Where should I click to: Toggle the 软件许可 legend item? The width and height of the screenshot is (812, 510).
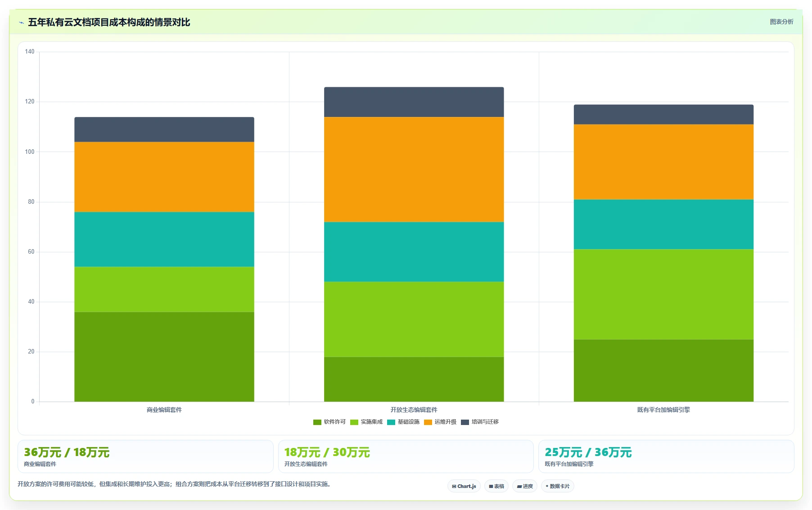coord(329,422)
